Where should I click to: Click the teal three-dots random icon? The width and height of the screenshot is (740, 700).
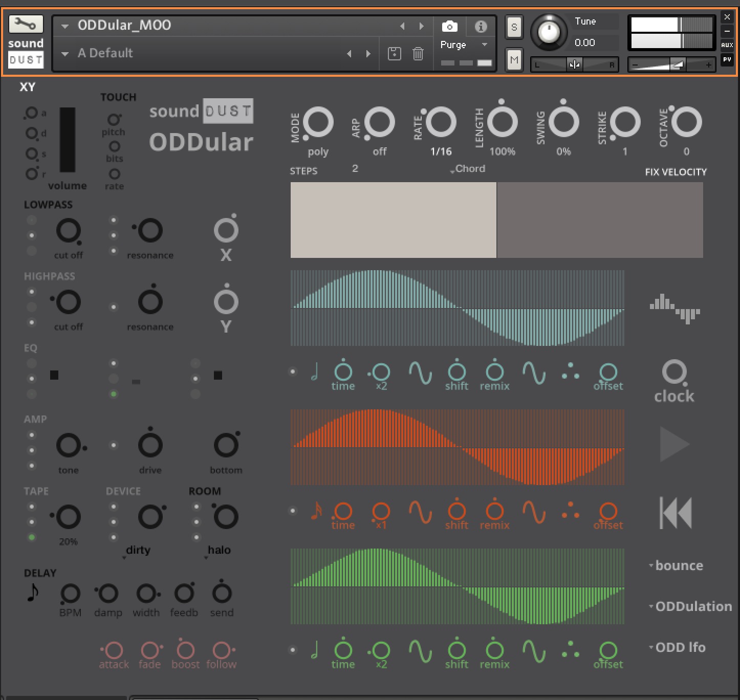coord(571,371)
